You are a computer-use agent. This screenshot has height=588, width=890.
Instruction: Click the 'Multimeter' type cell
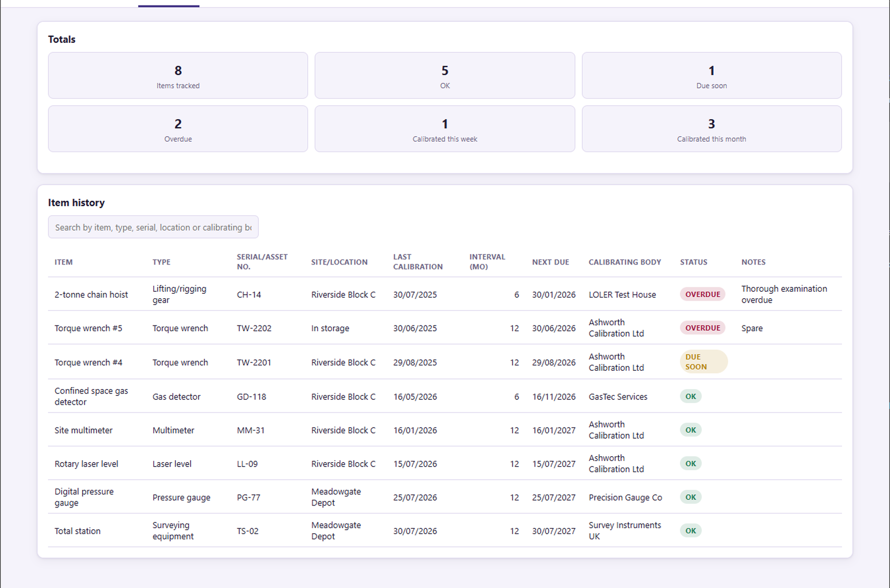coord(173,431)
